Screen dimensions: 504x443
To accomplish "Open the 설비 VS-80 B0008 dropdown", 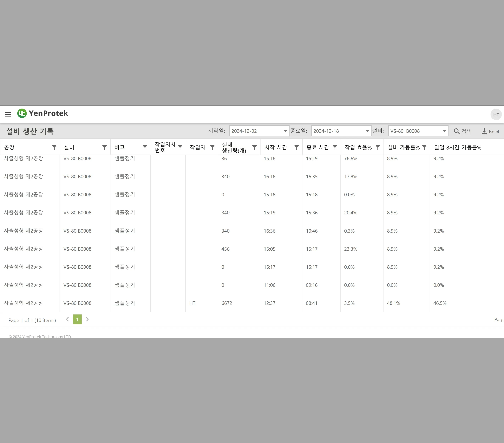I will pos(444,131).
